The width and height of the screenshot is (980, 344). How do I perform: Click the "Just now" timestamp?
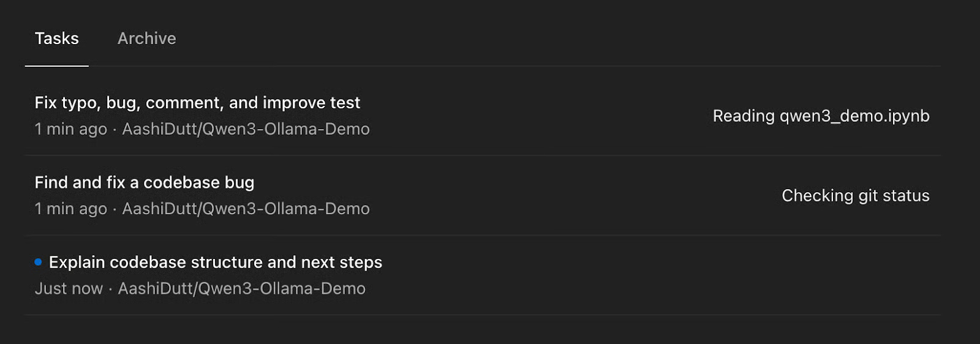(x=69, y=288)
